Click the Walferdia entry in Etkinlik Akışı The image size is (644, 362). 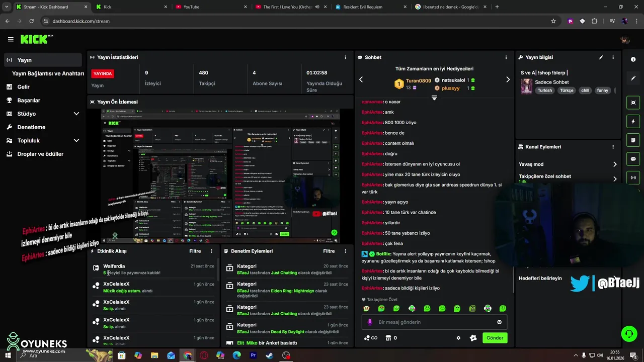pos(153,269)
